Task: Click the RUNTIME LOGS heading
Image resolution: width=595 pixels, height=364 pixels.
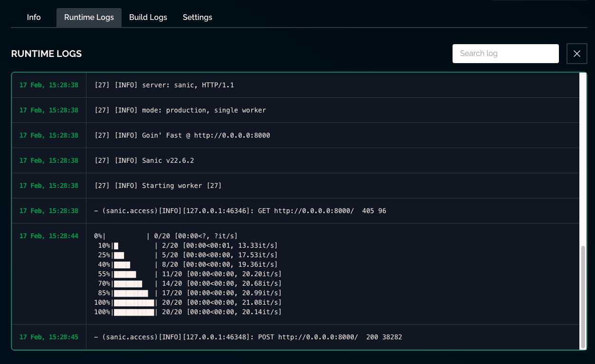Action: (47, 54)
